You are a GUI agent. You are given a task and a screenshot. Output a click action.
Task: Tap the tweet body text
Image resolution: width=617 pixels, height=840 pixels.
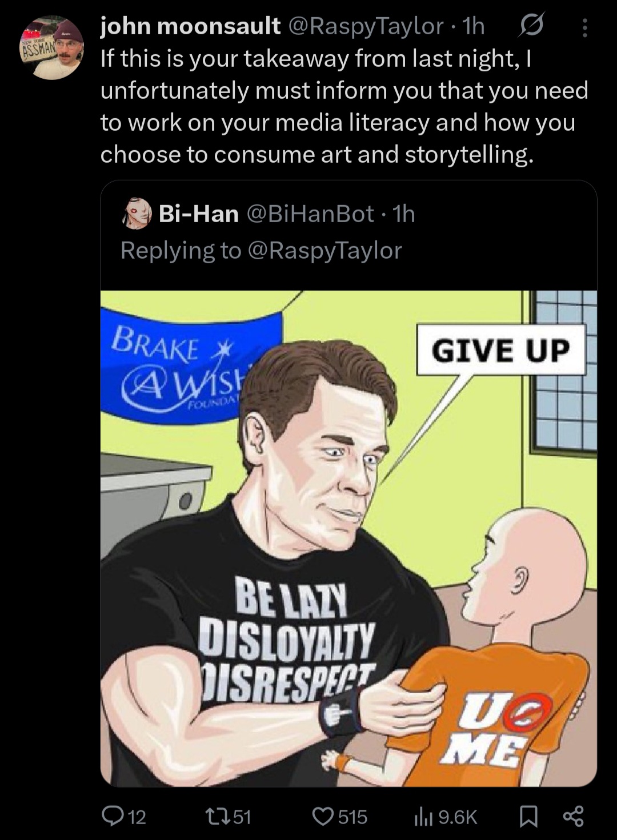pyautogui.click(x=344, y=106)
